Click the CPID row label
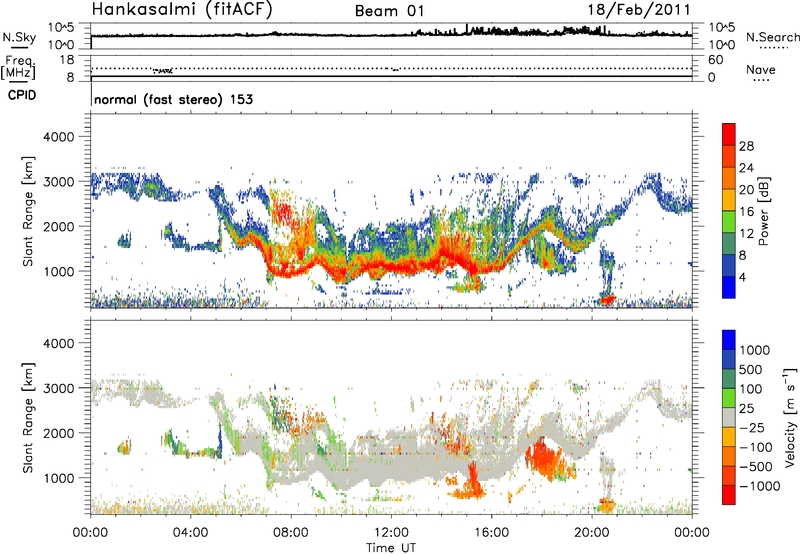This screenshot has height=554, width=800. coord(22,95)
